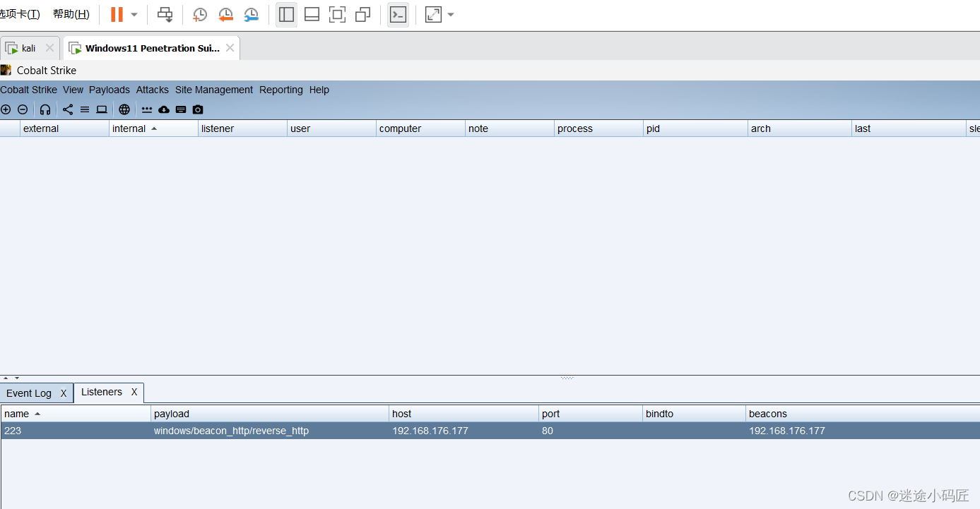The height and width of the screenshot is (509, 980).
Task: Sort sessions by computer column
Action: (420, 128)
